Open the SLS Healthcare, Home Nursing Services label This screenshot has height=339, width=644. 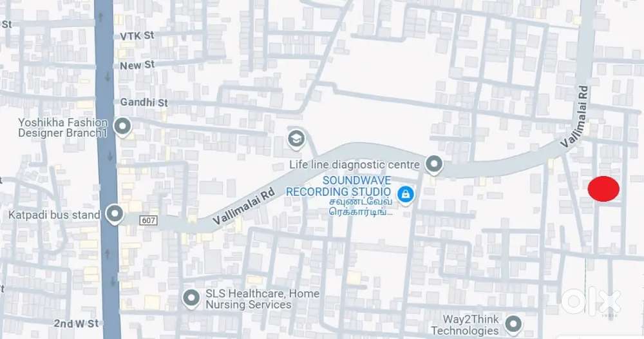[263, 299]
